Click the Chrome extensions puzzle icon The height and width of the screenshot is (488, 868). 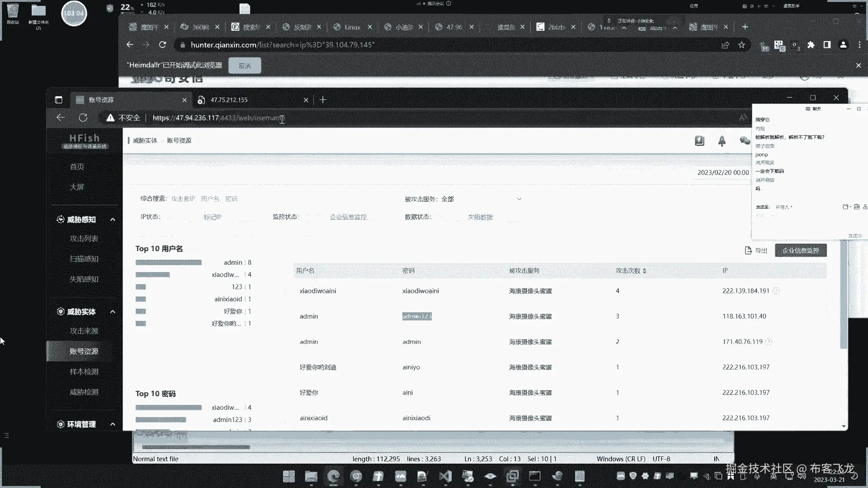click(x=811, y=45)
